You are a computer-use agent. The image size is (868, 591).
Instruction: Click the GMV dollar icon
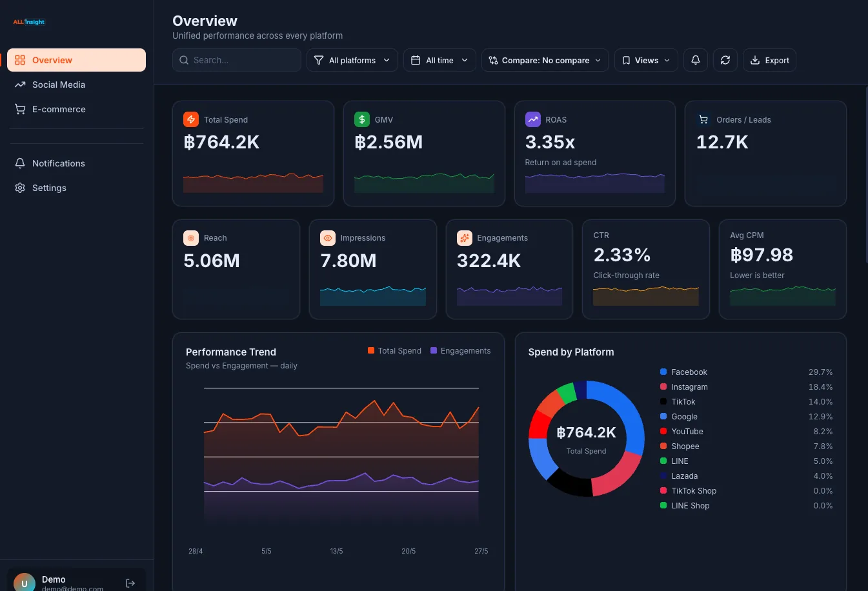(x=362, y=119)
